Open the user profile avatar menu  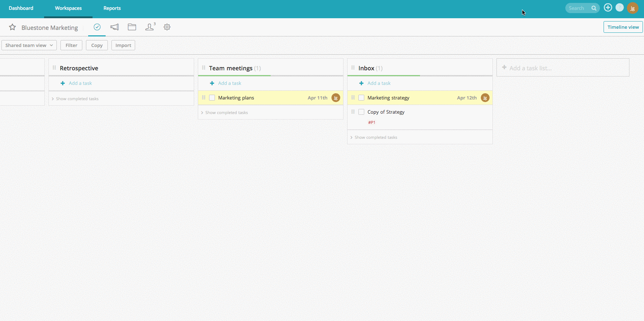[x=633, y=8]
